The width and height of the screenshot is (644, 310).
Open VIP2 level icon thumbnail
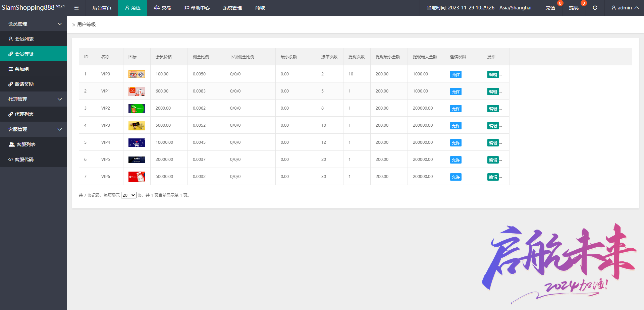(x=137, y=108)
